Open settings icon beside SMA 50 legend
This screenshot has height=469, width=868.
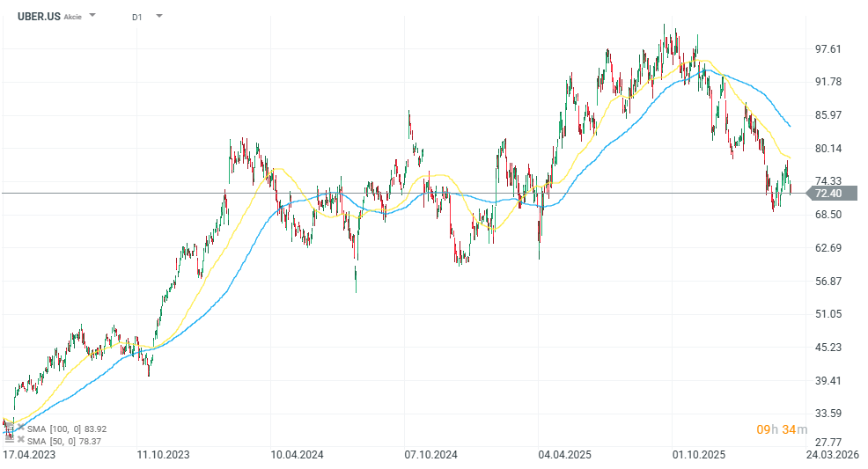point(10,440)
